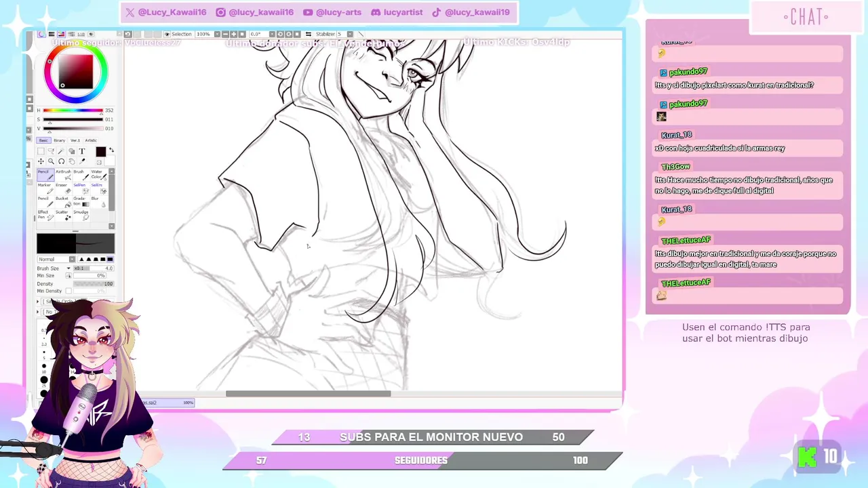Select the Rotate view tool
This screenshot has height=488, width=868.
(x=61, y=161)
